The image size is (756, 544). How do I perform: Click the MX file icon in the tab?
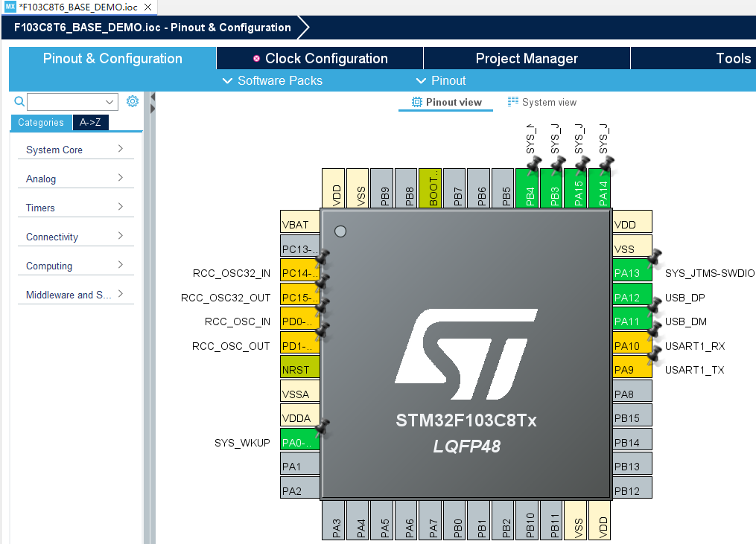(10, 7)
